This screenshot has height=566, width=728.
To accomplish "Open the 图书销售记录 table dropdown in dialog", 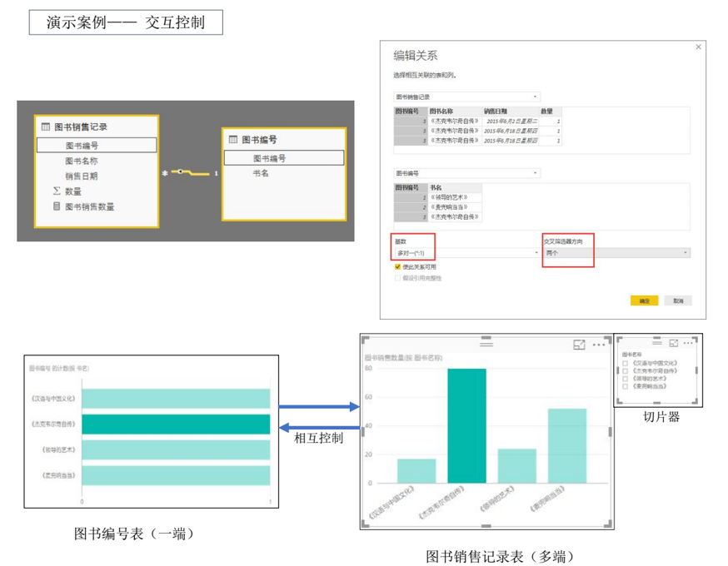I will (466, 97).
